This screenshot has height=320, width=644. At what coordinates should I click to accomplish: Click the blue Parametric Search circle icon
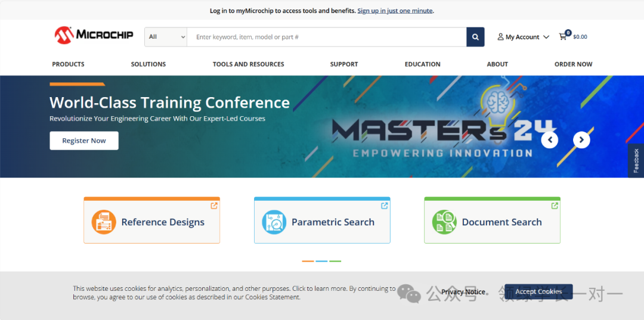coord(274,222)
